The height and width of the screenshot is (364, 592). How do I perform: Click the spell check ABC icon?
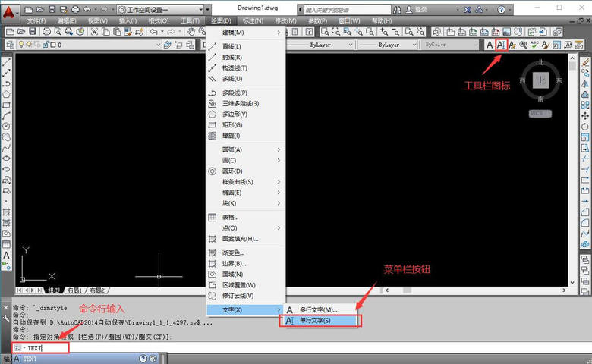click(x=534, y=45)
